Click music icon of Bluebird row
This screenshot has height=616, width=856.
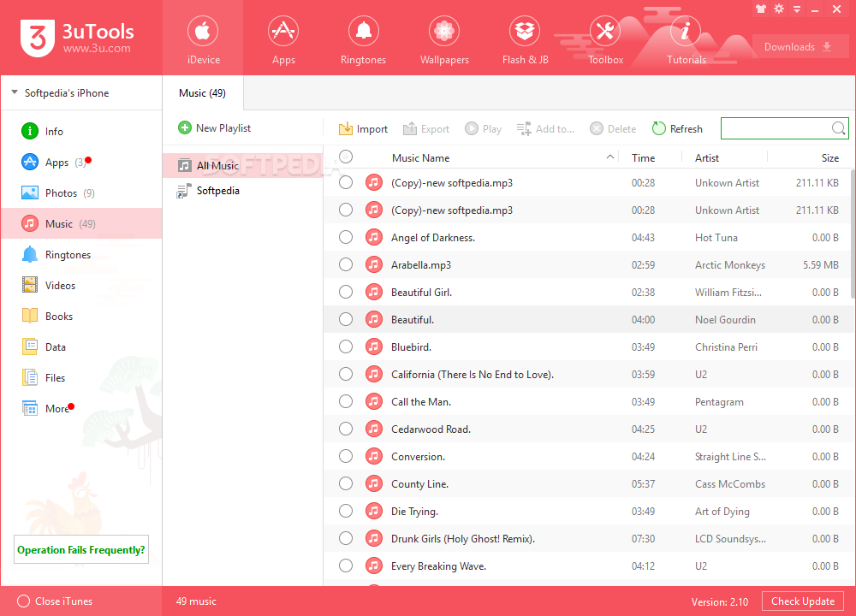pos(373,346)
